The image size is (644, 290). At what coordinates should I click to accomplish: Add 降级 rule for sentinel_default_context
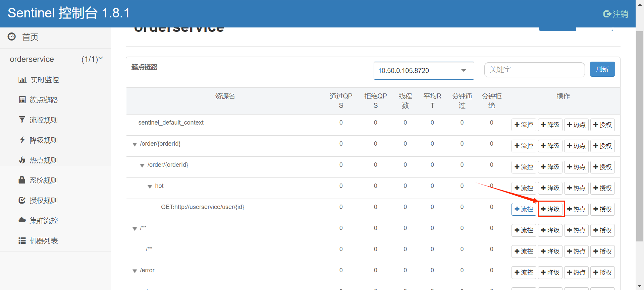550,125
